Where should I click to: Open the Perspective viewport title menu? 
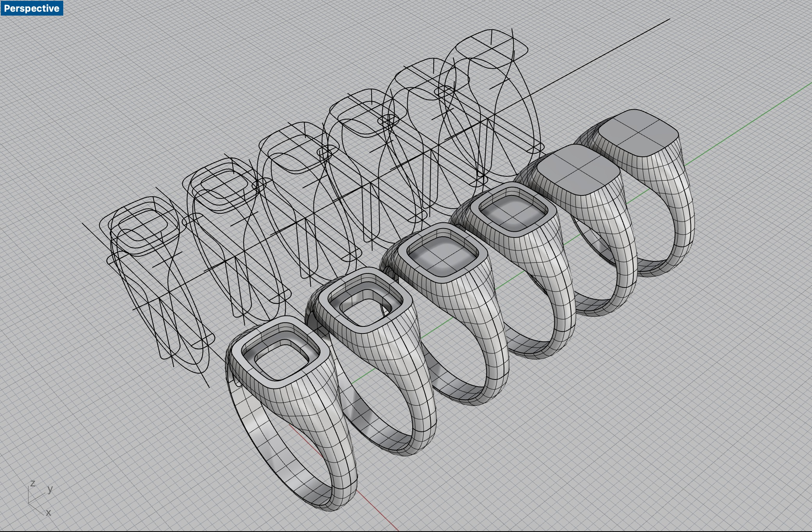click(32, 8)
